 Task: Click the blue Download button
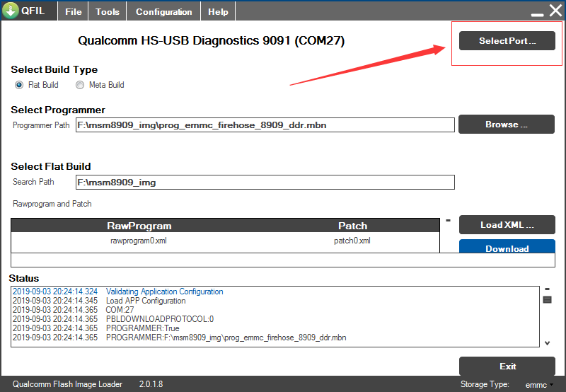pyautogui.click(x=507, y=246)
